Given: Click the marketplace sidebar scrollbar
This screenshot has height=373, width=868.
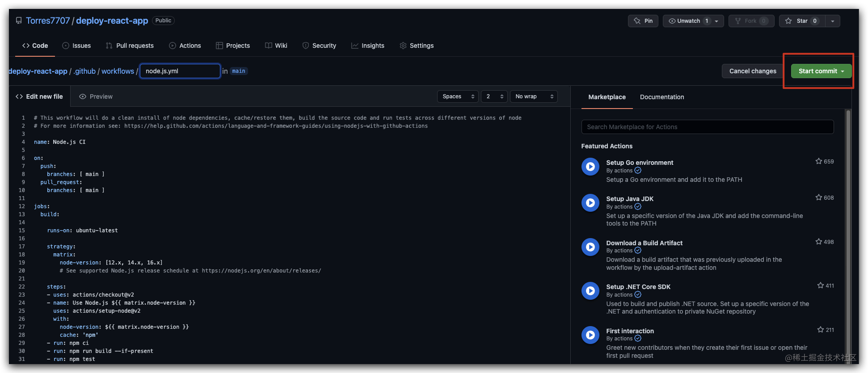Looking at the screenshot, I should pos(848,237).
